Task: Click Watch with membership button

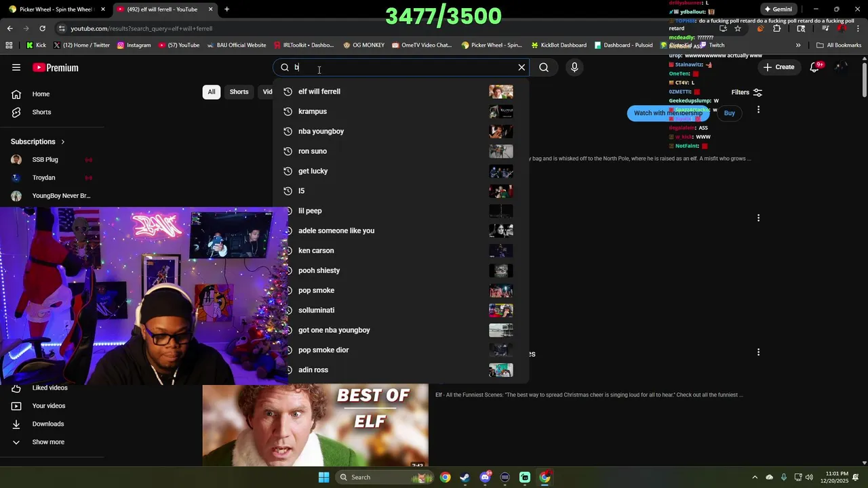Action: pyautogui.click(x=668, y=113)
